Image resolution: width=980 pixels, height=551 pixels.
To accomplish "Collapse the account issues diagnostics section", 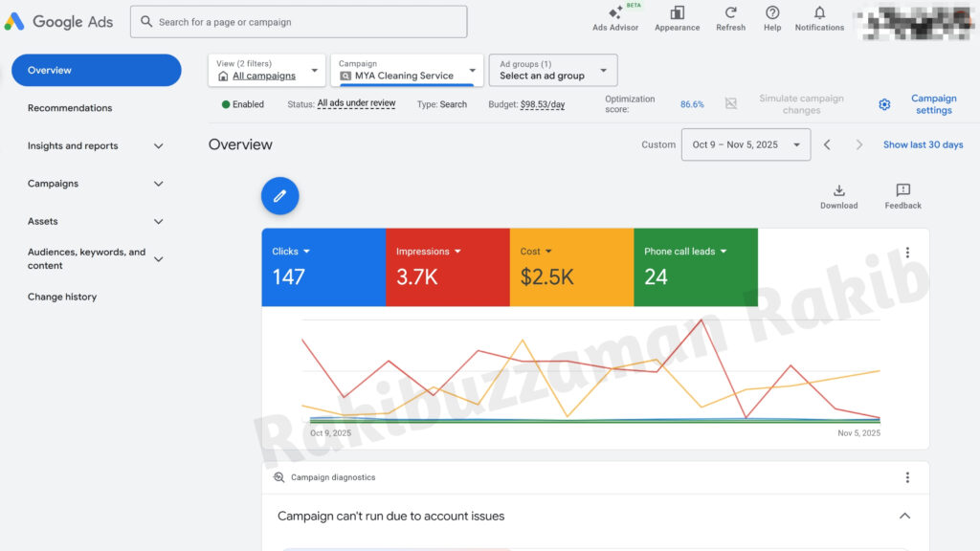I will tap(904, 515).
